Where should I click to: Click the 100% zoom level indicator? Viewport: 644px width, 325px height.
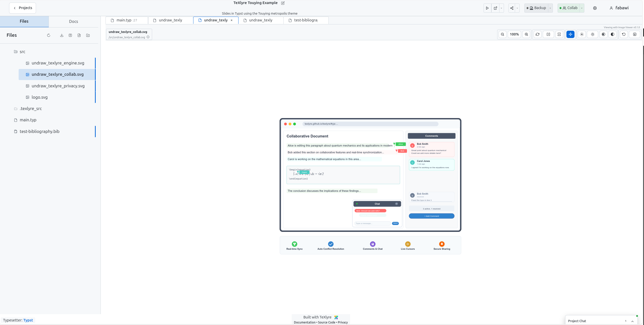[x=514, y=34]
